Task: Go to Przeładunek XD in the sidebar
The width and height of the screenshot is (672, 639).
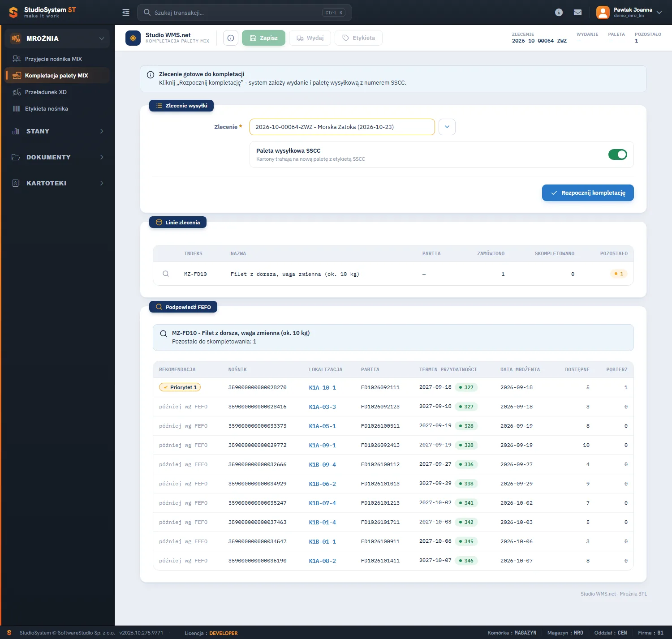Action: point(57,92)
